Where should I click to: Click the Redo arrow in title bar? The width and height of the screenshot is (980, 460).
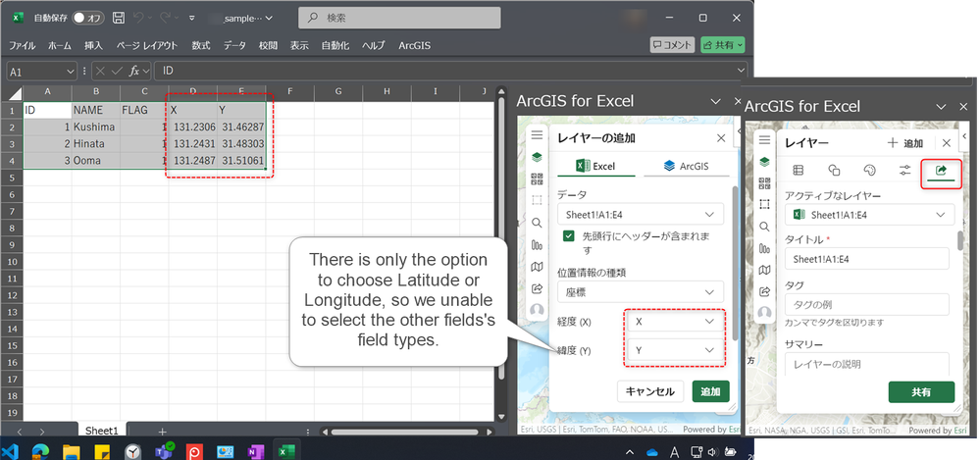point(166,18)
